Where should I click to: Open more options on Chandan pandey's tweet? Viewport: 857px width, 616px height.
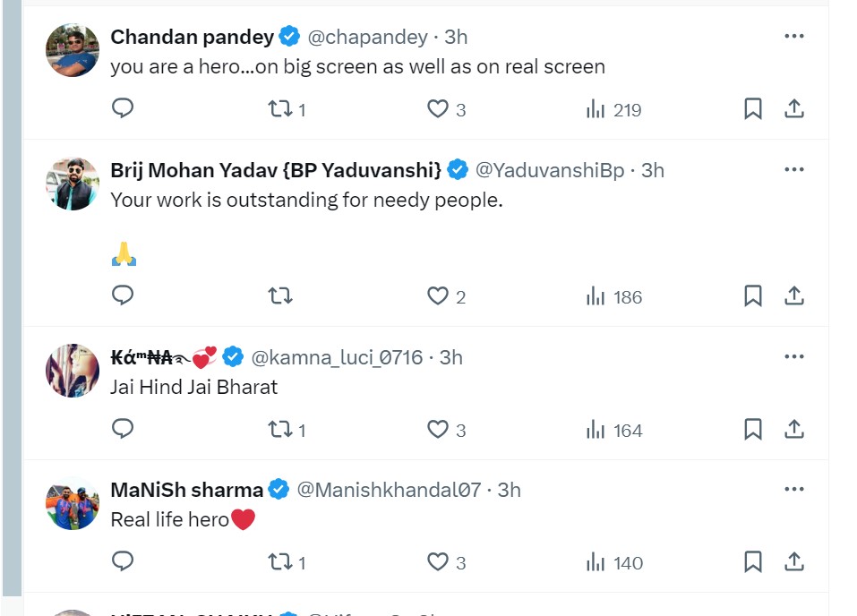click(x=793, y=37)
